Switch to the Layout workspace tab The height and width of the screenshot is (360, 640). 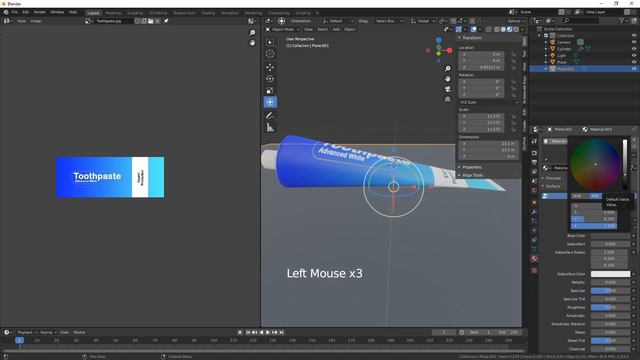pyautogui.click(x=93, y=13)
